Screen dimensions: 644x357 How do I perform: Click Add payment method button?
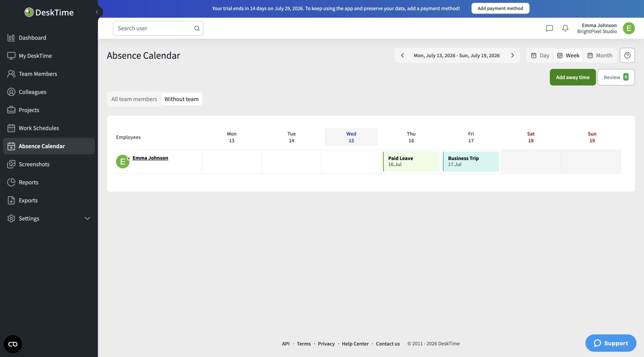pos(500,8)
